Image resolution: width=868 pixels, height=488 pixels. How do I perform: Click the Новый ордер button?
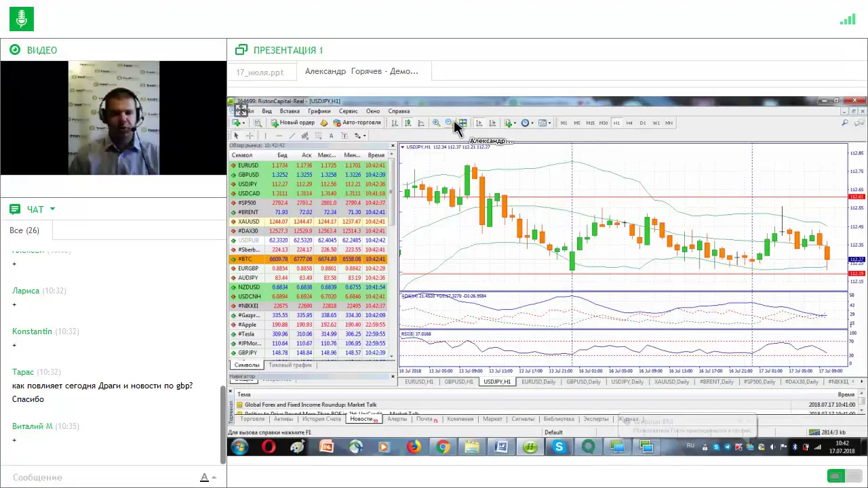(x=292, y=123)
